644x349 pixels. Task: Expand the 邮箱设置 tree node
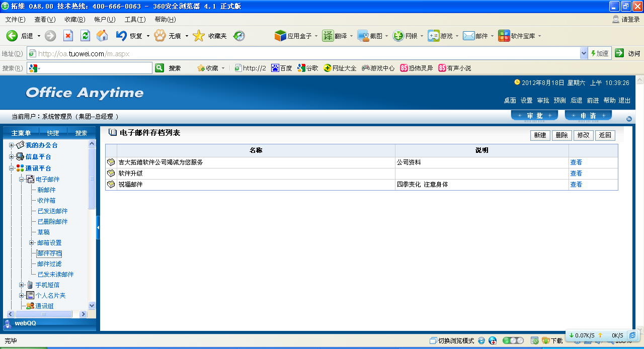[32, 243]
